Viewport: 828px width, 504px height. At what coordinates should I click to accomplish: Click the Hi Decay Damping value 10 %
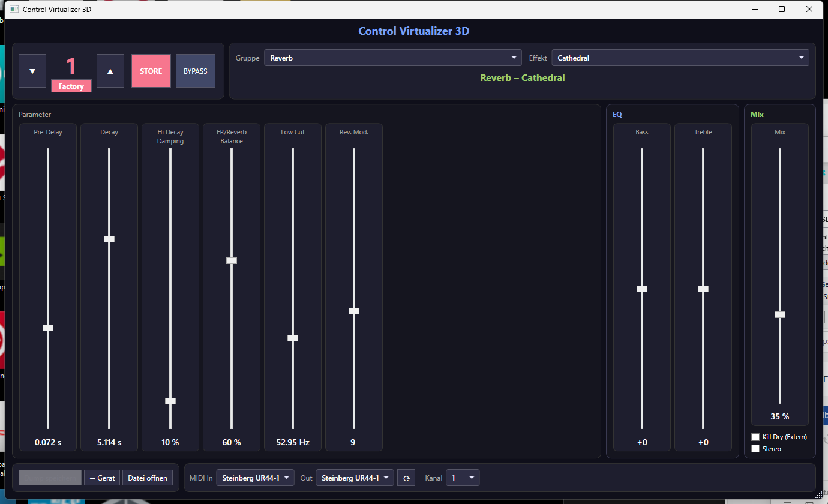pos(170,442)
